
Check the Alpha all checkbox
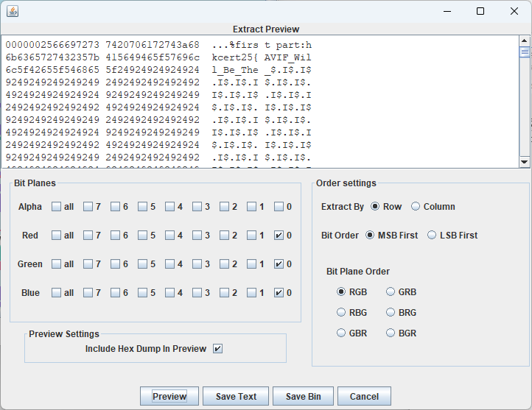click(56, 207)
